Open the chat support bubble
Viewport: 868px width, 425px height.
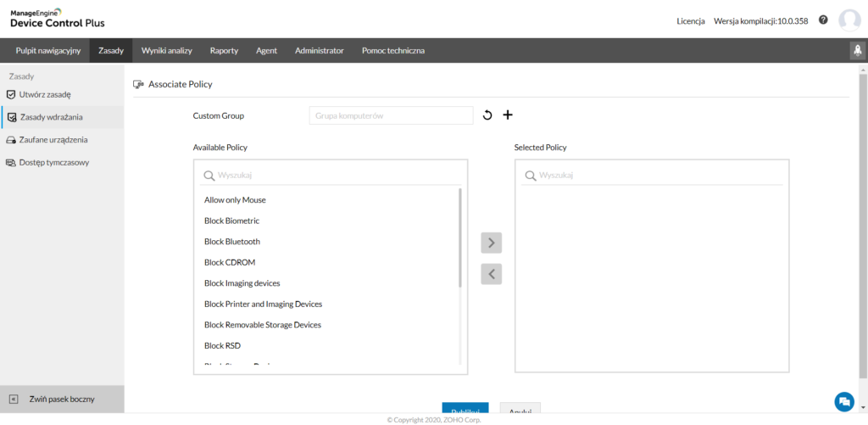[843, 400]
